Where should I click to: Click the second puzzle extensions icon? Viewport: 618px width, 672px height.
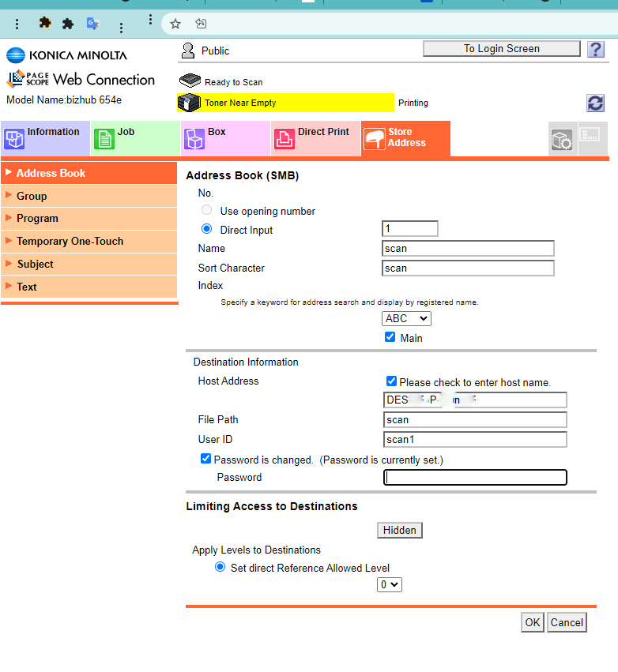tap(68, 24)
